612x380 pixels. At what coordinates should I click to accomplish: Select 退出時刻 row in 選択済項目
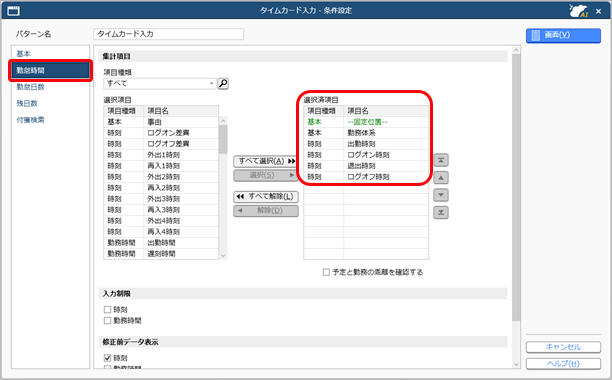(366, 166)
